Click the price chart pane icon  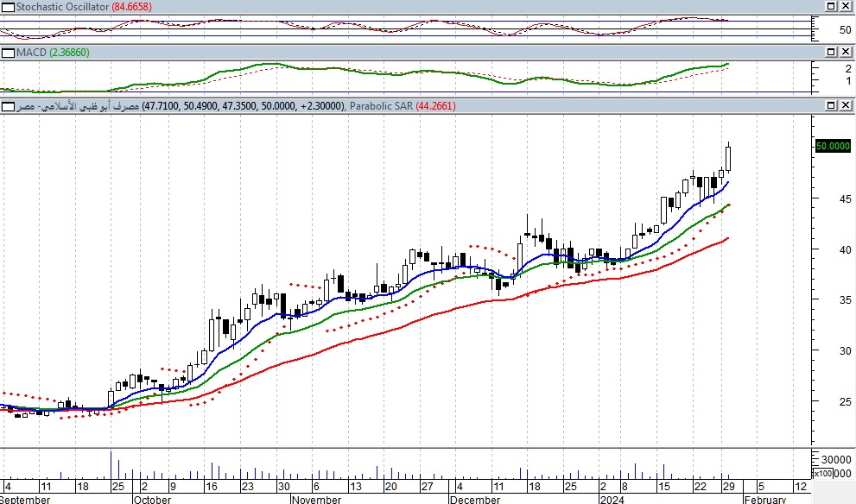coord(8,106)
